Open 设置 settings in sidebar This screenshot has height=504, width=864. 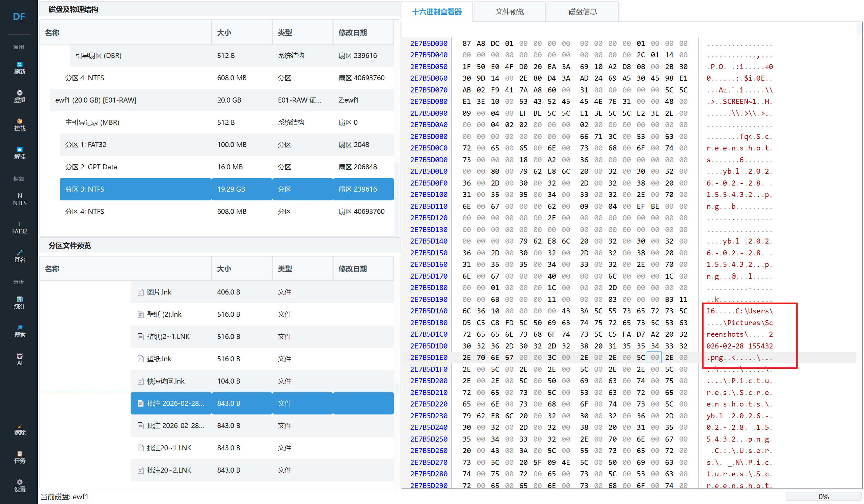(x=20, y=486)
